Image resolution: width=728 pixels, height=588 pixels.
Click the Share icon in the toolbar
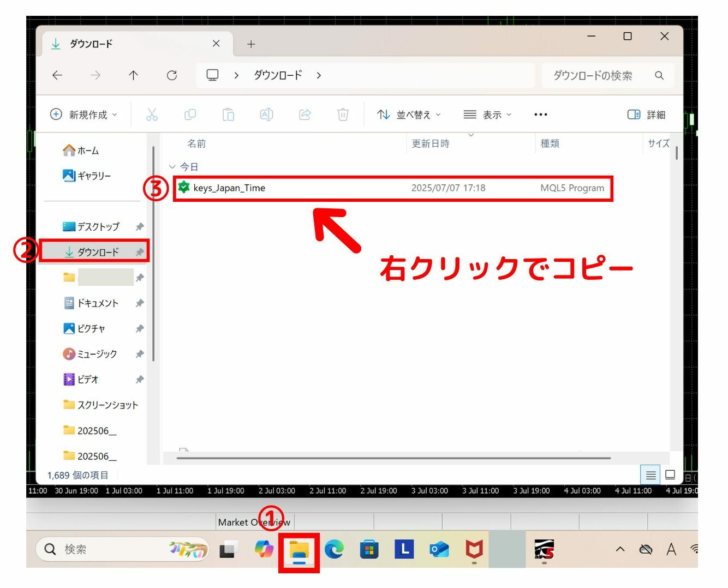click(x=305, y=115)
